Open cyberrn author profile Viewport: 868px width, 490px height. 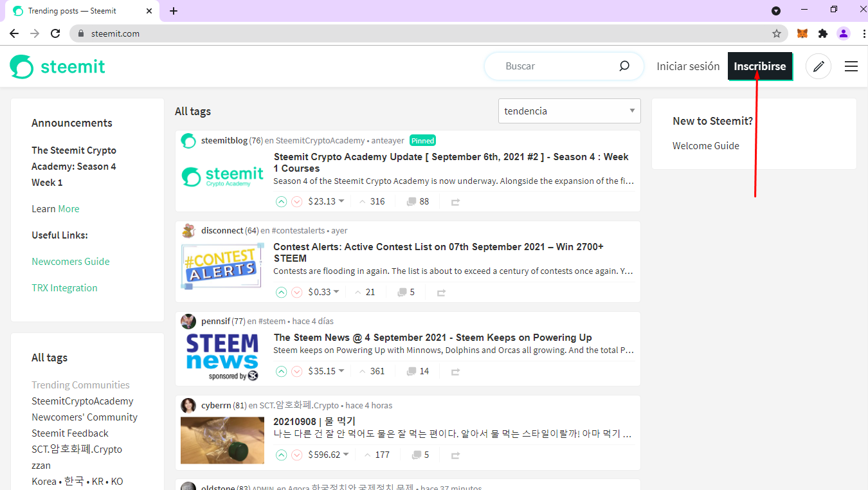click(x=215, y=405)
